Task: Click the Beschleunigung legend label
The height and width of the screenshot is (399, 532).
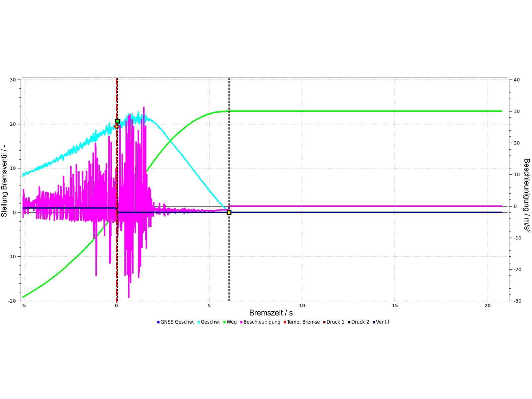Action: 262,322
